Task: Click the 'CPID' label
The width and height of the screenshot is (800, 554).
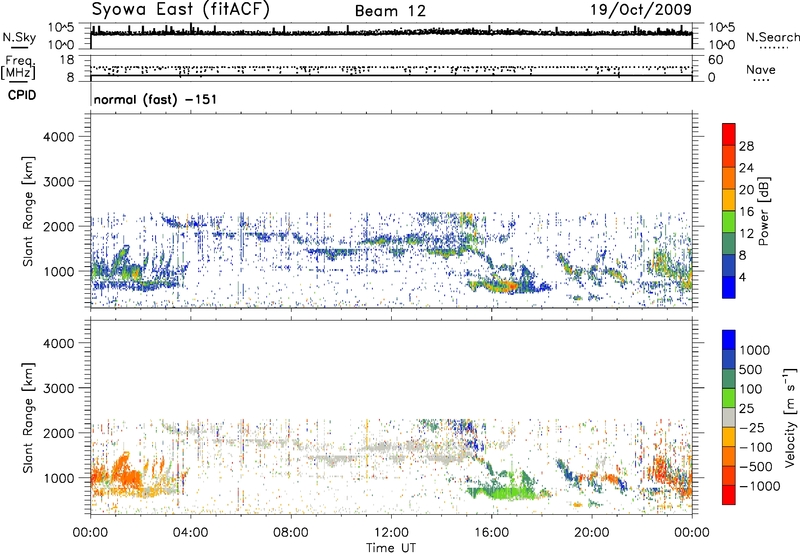Action: pyautogui.click(x=22, y=95)
